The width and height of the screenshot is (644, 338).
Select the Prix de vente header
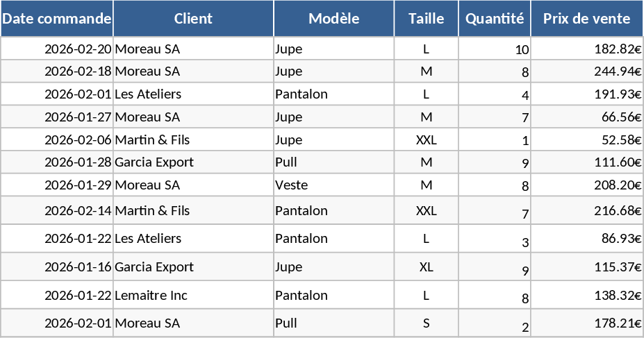(586, 19)
